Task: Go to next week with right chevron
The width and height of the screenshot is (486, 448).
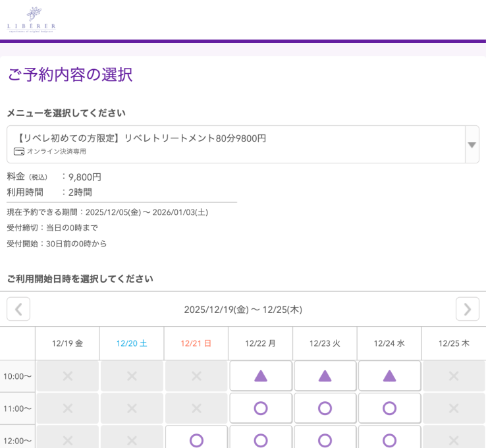Action: (x=467, y=309)
